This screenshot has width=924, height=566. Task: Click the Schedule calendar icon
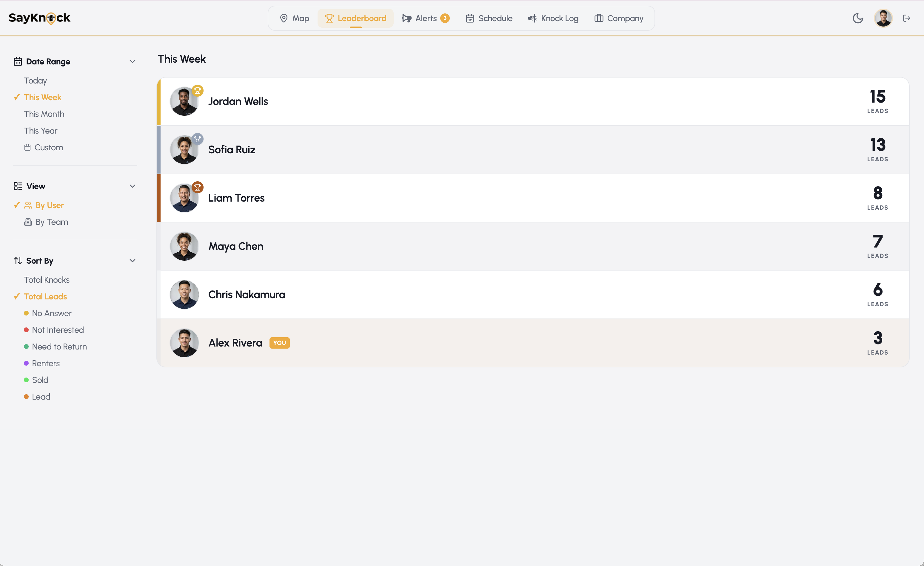tap(470, 18)
